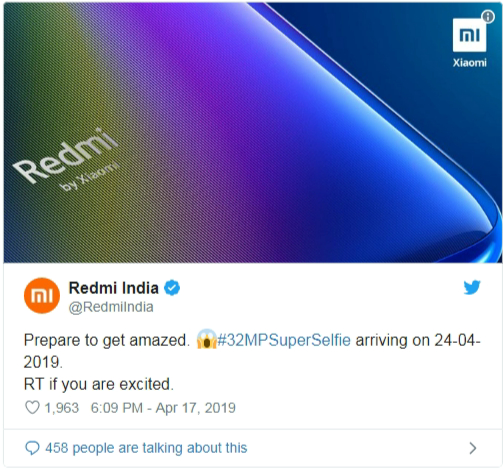This screenshot has height=471, width=503.
Task: Click the 'Prepare to get amazed' tweet text
Action: pyautogui.click(x=107, y=340)
